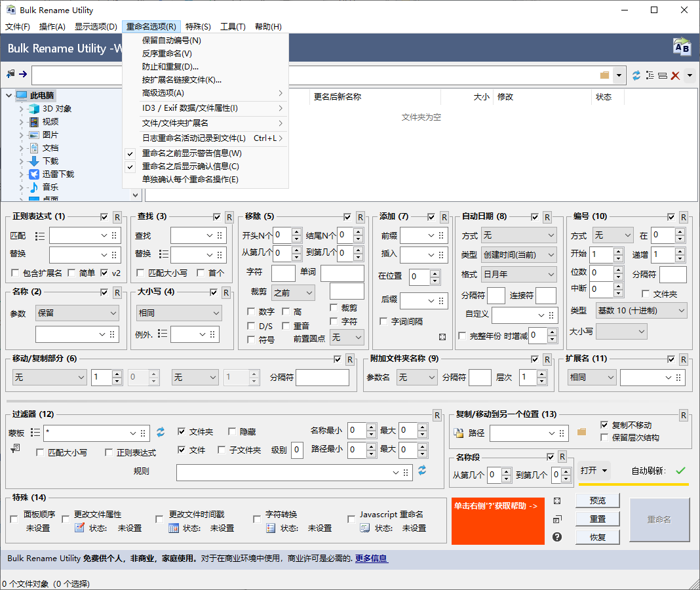Open the folder browse icon beside the path bar

click(604, 75)
